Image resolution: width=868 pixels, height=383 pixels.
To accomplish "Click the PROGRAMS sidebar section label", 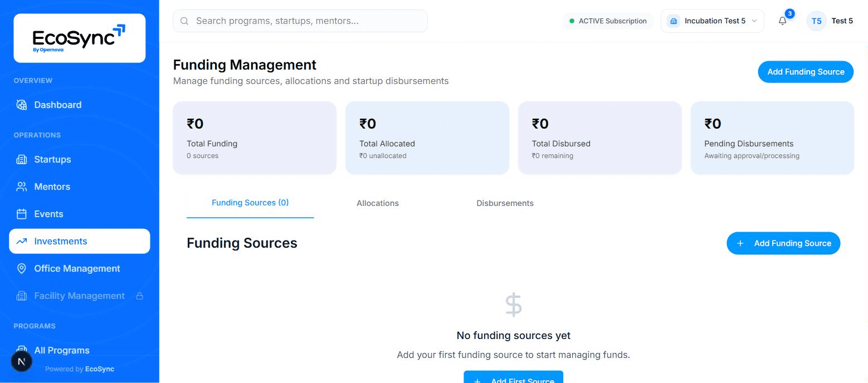I will (35, 326).
